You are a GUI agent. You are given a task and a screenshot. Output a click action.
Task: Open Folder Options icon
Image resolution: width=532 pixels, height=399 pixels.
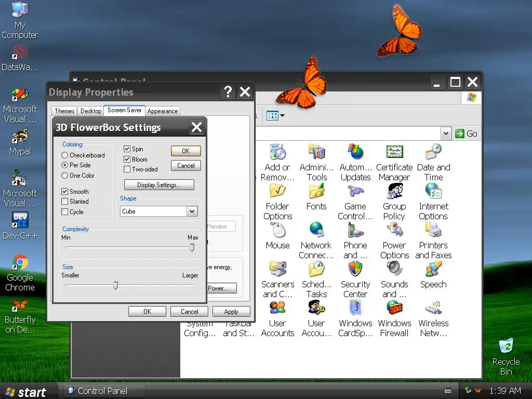coord(277,190)
